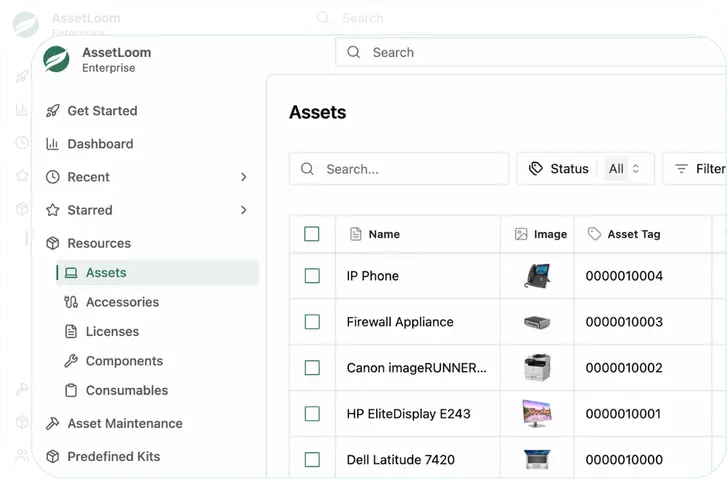Check the select-all checkbox in table header
The height and width of the screenshot is (479, 728).
tap(312, 234)
